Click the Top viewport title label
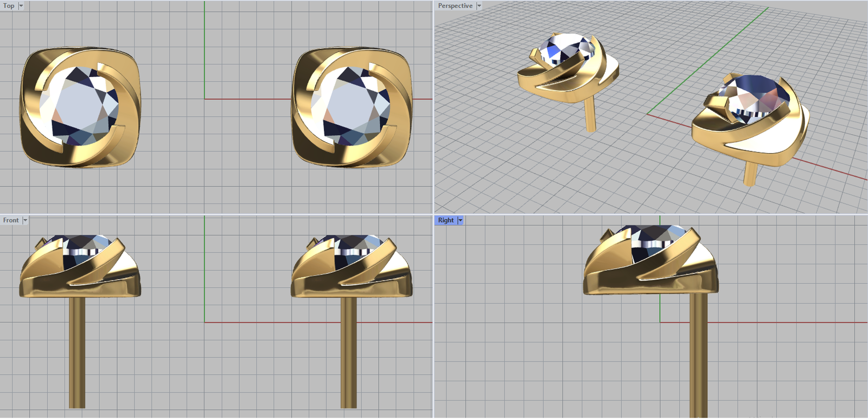 tap(9, 6)
